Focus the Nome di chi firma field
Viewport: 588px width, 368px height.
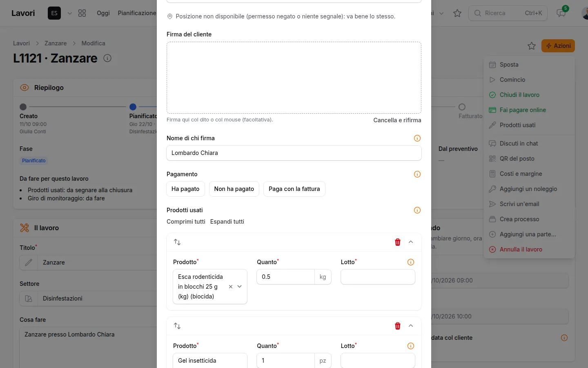point(294,153)
